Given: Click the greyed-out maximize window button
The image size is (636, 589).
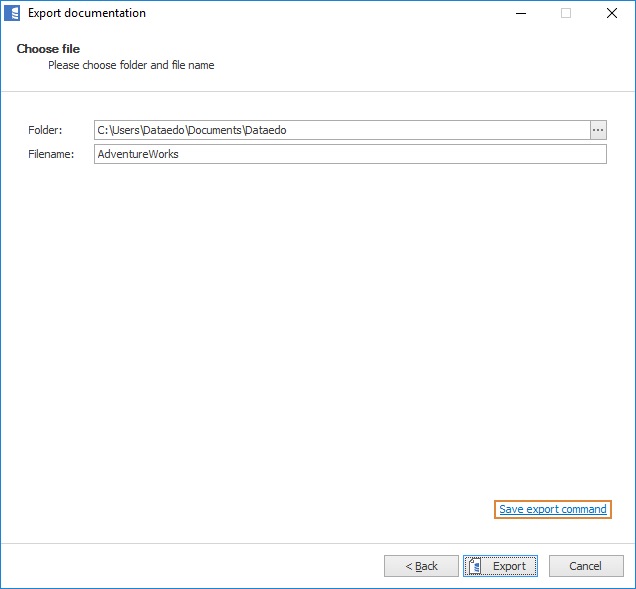Looking at the screenshot, I should (566, 13).
